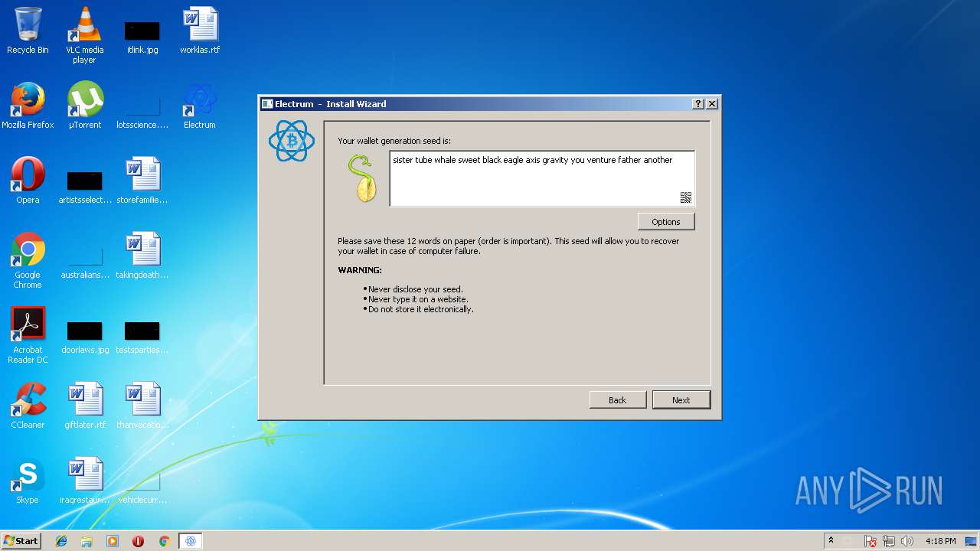The image size is (980, 551).
Task: Select Recycle Bin desktop icon
Action: point(28,31)
